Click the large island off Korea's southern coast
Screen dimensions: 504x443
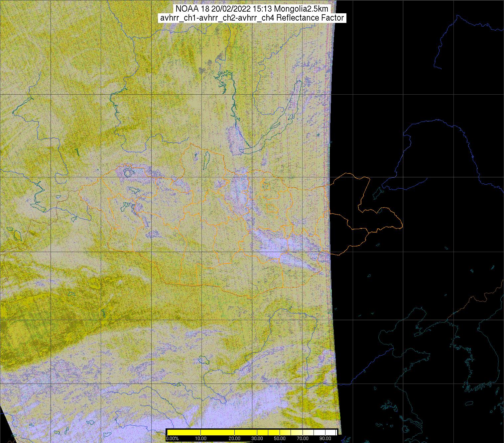[468, 403]
